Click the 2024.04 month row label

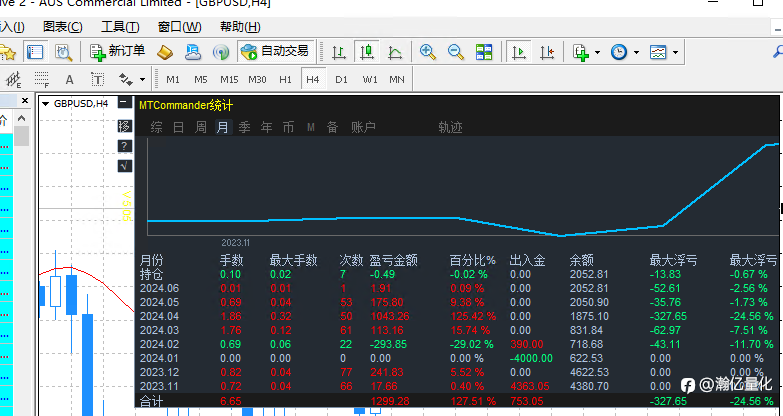click(159, 316)
